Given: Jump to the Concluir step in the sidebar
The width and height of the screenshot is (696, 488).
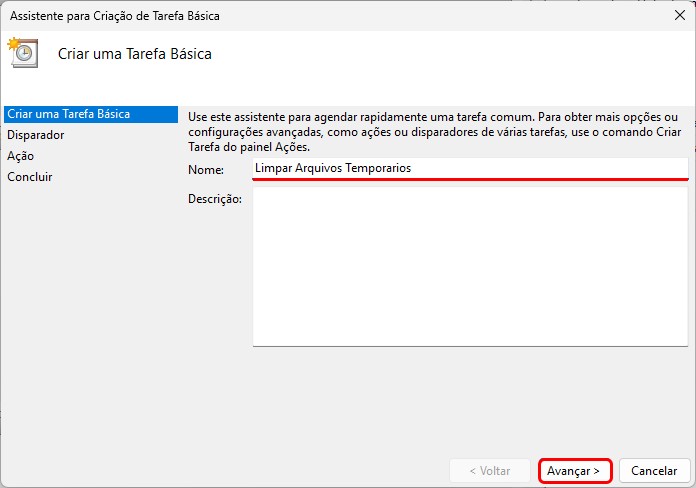Looking at the screenshot, I should click(30, 177).
